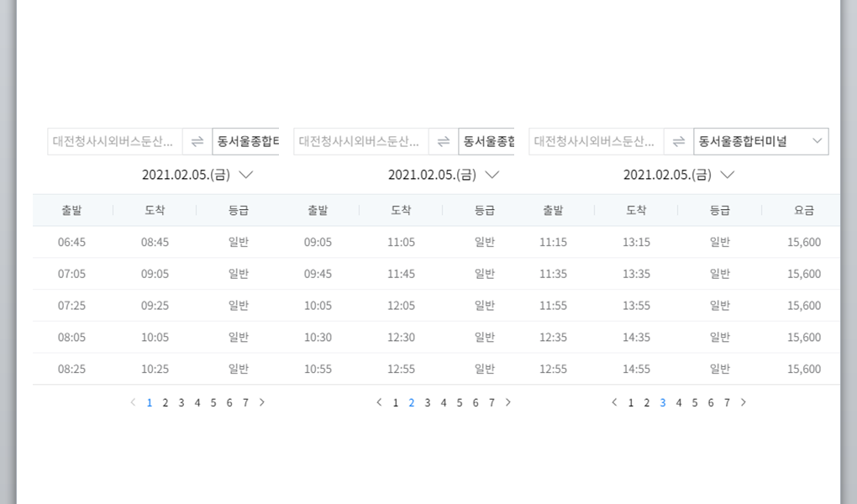The width and height of the screenshot is (857, 504).
Task: Select page 7 in the left timetable pagination
Action: (245, 403)
